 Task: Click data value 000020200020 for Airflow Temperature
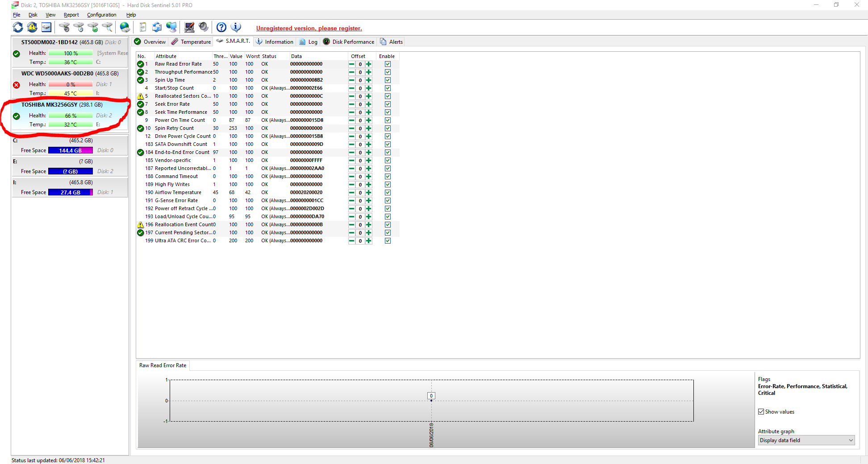306,193
